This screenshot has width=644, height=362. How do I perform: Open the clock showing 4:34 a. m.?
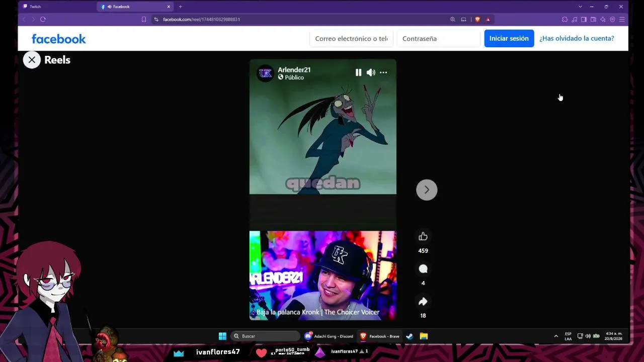(614, 336)
